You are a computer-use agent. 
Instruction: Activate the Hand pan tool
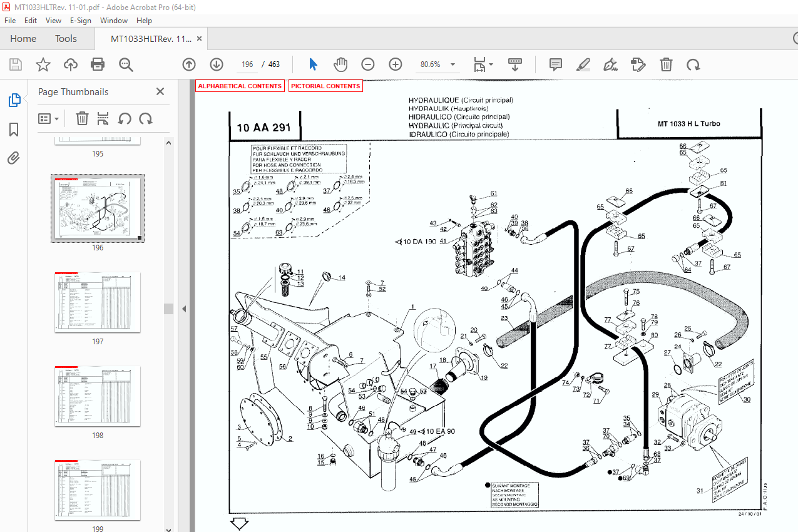(x=340, y=64)
